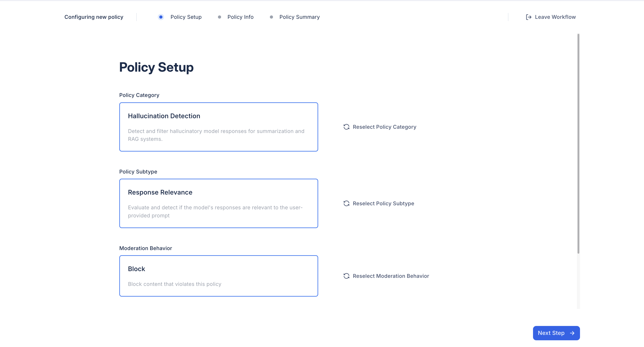Click refresh icon beside Reselect Policy Category

(x=346, y=127)
